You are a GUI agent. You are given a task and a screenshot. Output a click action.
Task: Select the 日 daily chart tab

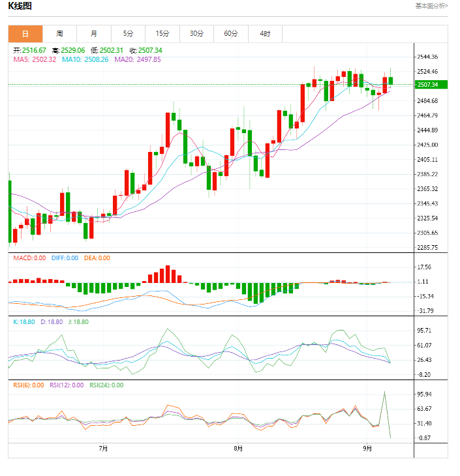[x=25, y=34]
